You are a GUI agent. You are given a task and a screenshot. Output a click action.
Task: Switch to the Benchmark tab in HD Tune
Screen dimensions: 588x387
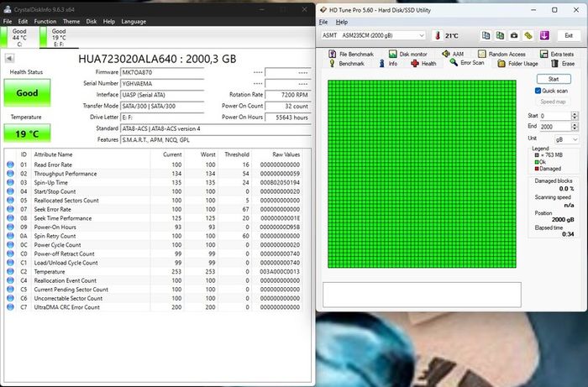point(346,63)
